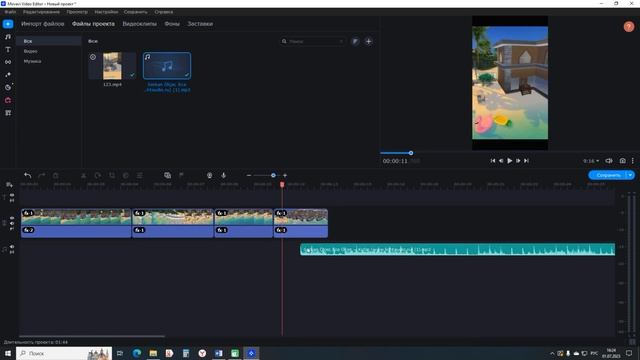This screenshot has height=360, width=640.
Task: Select the 123.mp4 video thumbnail
Action: 112,66
